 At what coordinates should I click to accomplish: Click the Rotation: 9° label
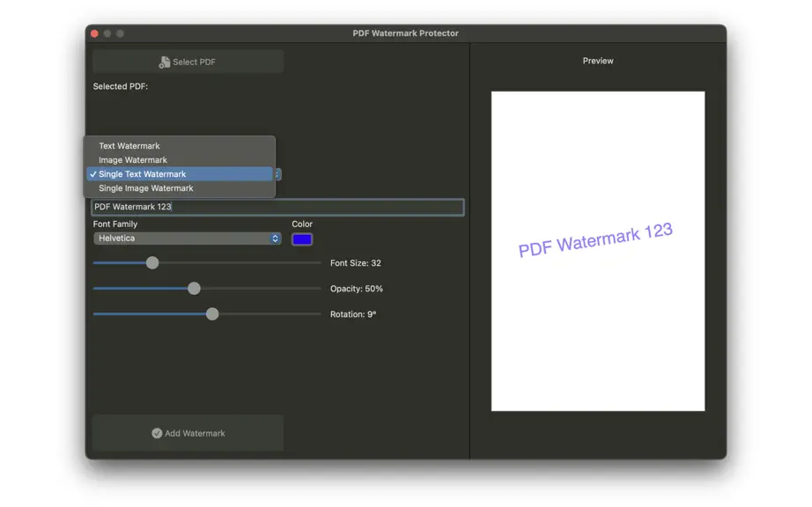[x=353, y=314]
